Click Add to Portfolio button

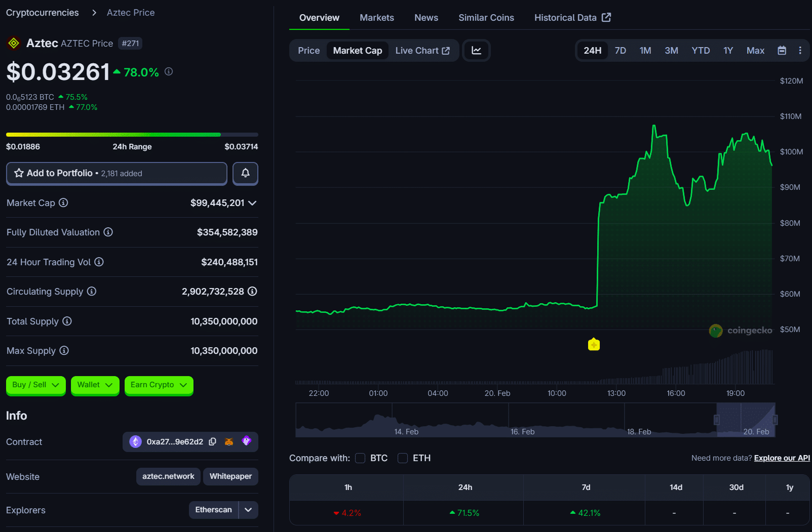116,173
